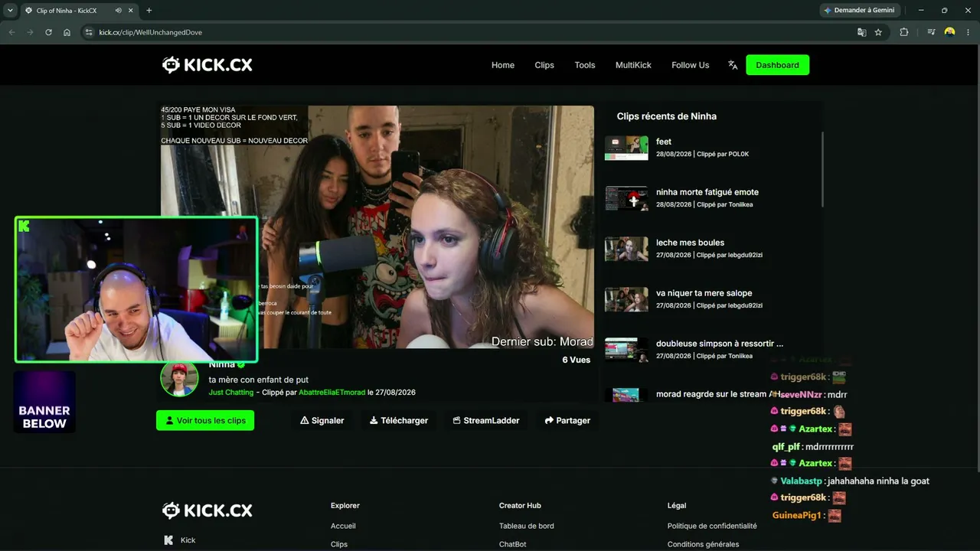Open Clips in the footer Explorer list
The height and width of the screenshot is (551, 980).
tap(339, 544)
